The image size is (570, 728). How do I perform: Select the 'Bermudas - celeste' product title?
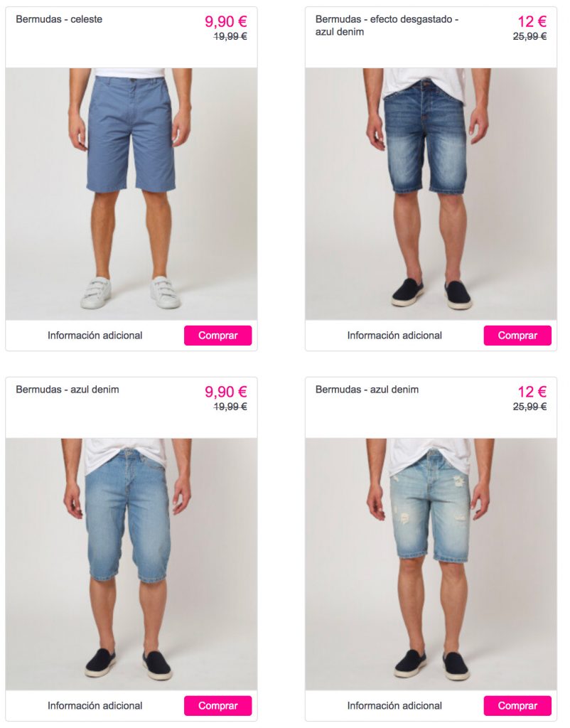tap(59, 19)
